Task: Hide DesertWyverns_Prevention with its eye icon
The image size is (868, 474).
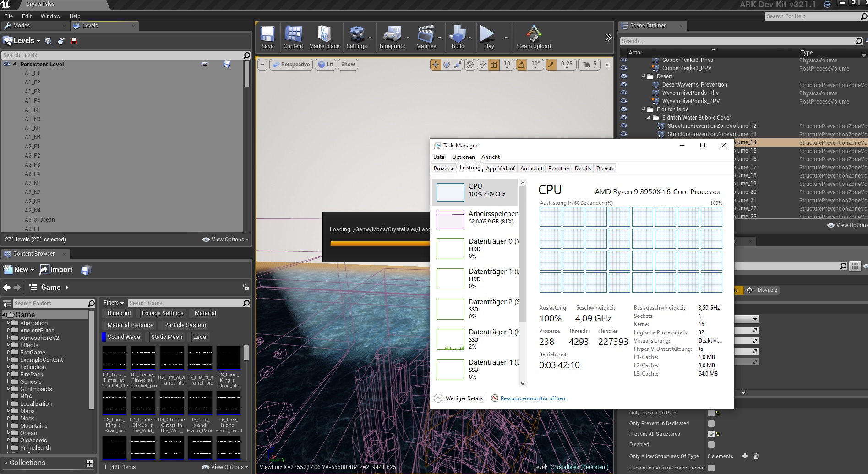Action: click(624, 85)
